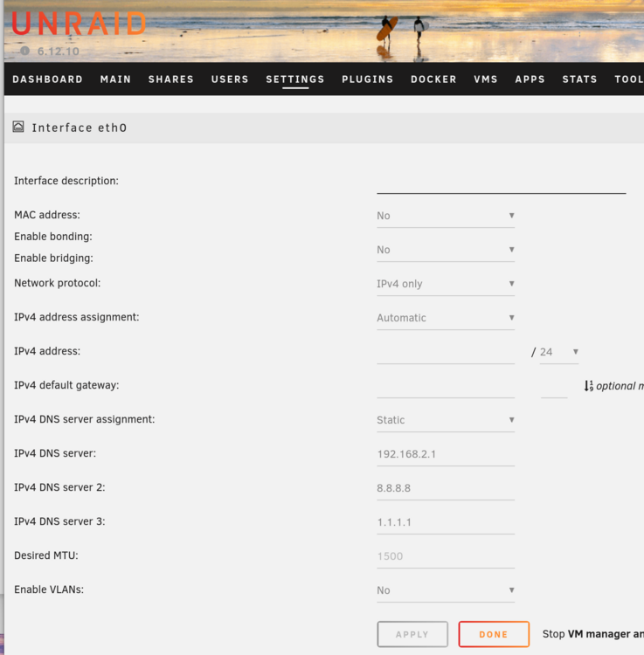This screenshot has height=655, width=644.
Task: Click the Apply button
Action: point(412,634)
